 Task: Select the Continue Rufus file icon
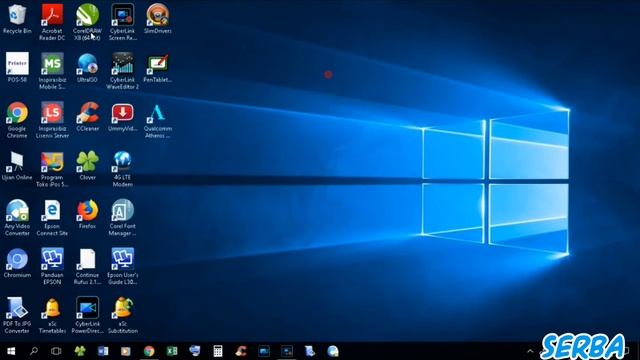tap(87, 267)
